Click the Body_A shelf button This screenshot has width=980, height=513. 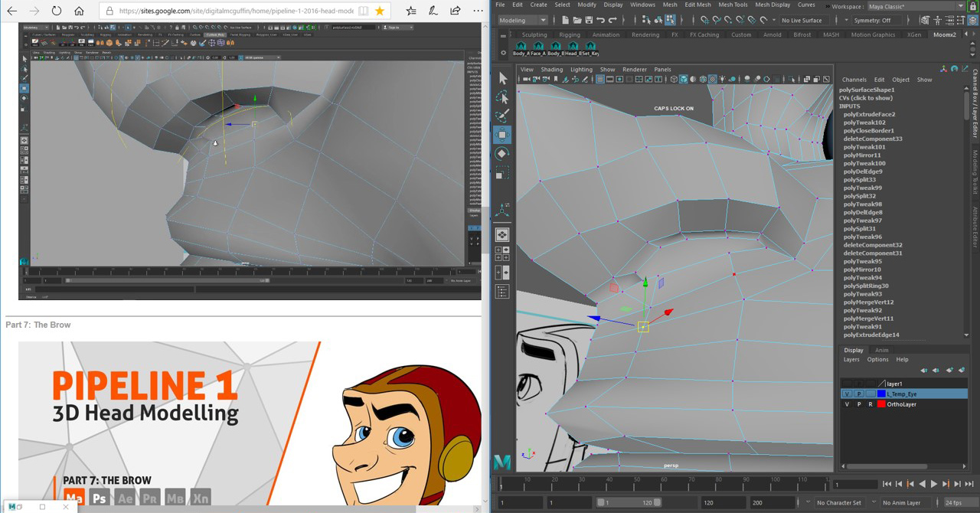(521, 49)
